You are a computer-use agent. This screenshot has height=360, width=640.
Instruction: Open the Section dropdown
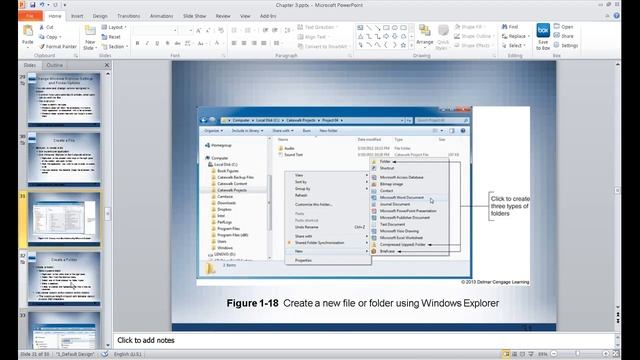[115, 47]
